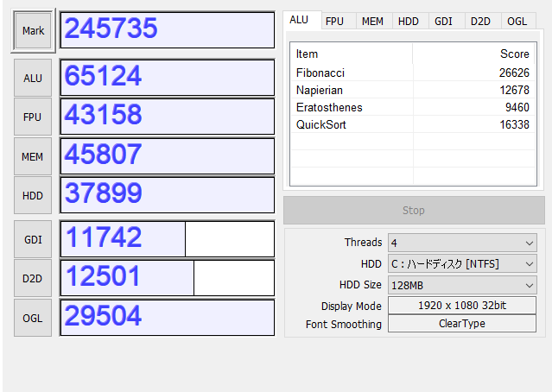Click the GDI progress bar showing 11742
This screenshot has height=392, width=552.
tap(168, 239)
